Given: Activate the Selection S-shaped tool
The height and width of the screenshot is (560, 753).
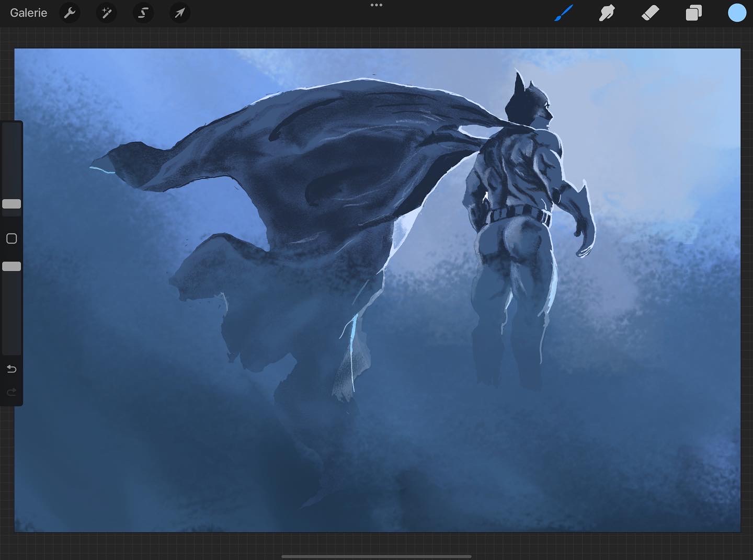Looking at the screenshot, I should [x=143, y=13].
